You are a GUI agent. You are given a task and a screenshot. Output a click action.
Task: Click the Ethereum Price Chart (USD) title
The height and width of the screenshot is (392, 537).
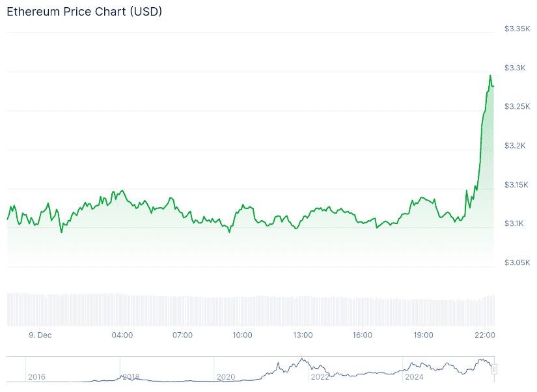85,12
